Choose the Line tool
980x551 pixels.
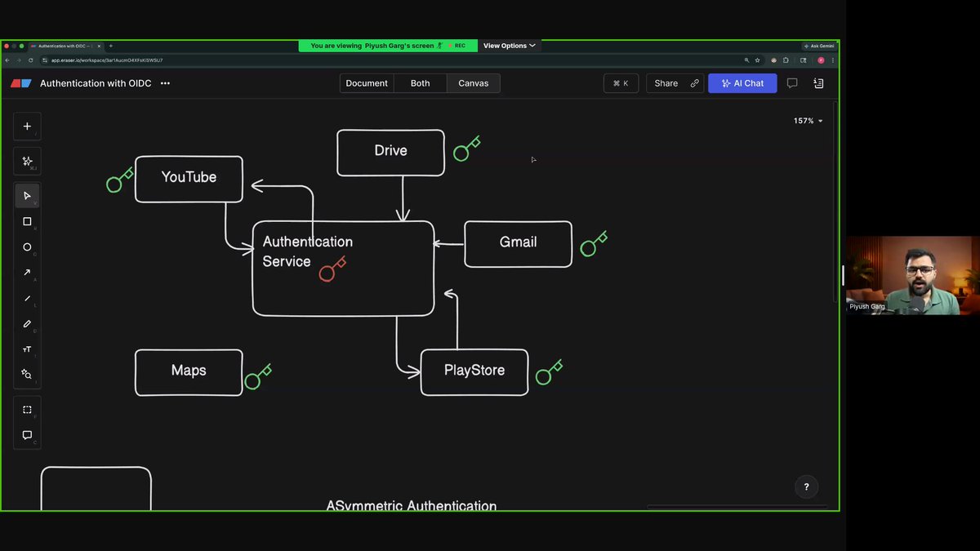coord(27,298)
